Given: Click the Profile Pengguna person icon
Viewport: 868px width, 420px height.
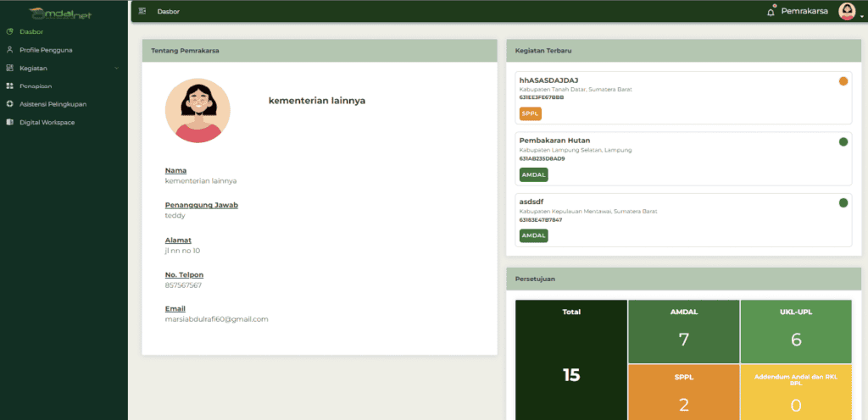Looking at the screenshot, I should point(9,50).
